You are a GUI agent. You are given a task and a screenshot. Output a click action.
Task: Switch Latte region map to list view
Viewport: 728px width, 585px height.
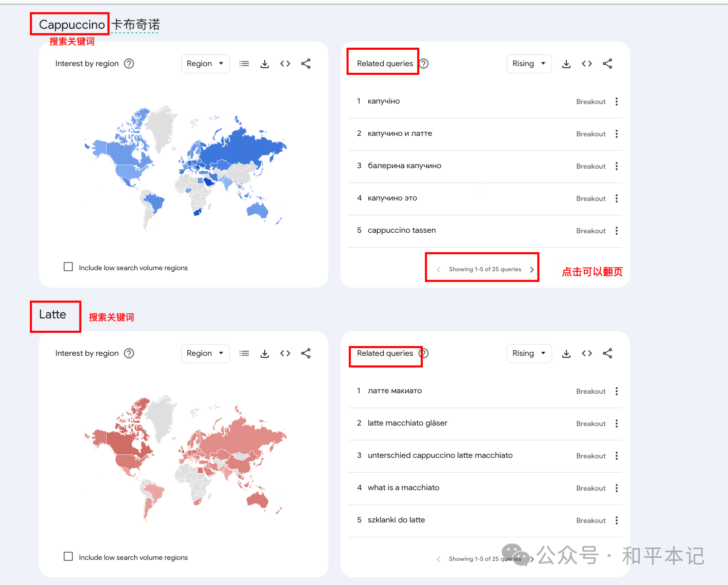click(x=244, y=353)
